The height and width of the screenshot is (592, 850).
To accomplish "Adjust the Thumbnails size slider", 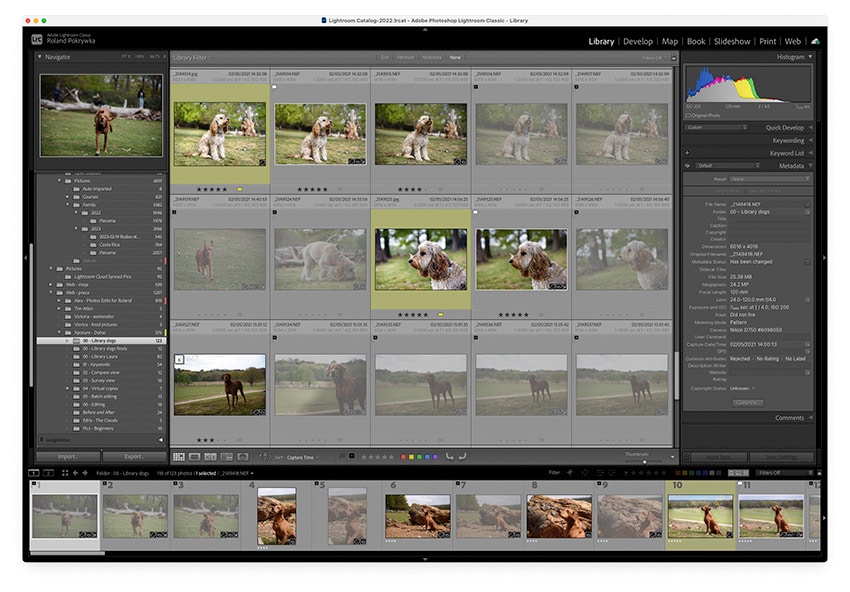I will tap(644, 459).
